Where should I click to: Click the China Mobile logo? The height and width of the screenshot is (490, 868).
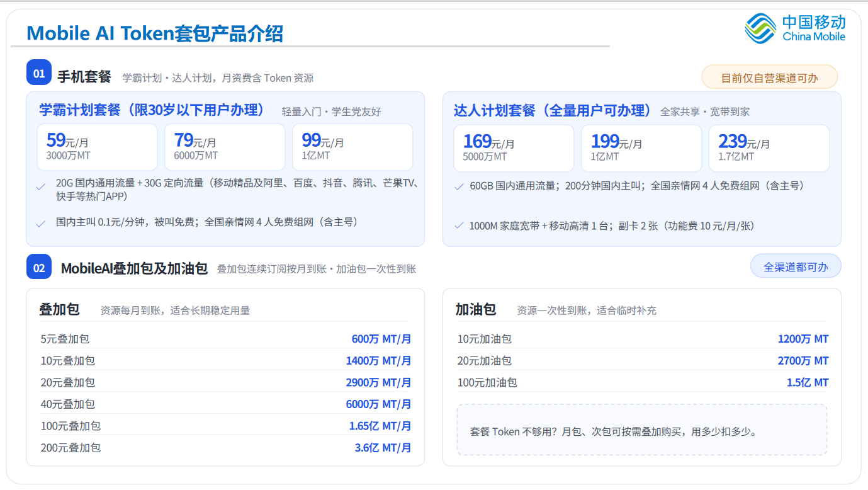(795, 28)
